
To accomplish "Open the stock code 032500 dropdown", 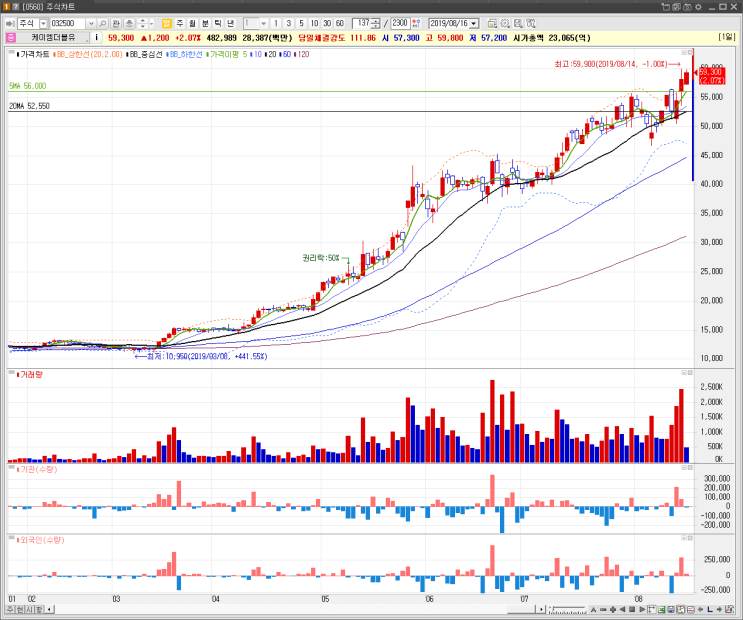I will point(91,23).
